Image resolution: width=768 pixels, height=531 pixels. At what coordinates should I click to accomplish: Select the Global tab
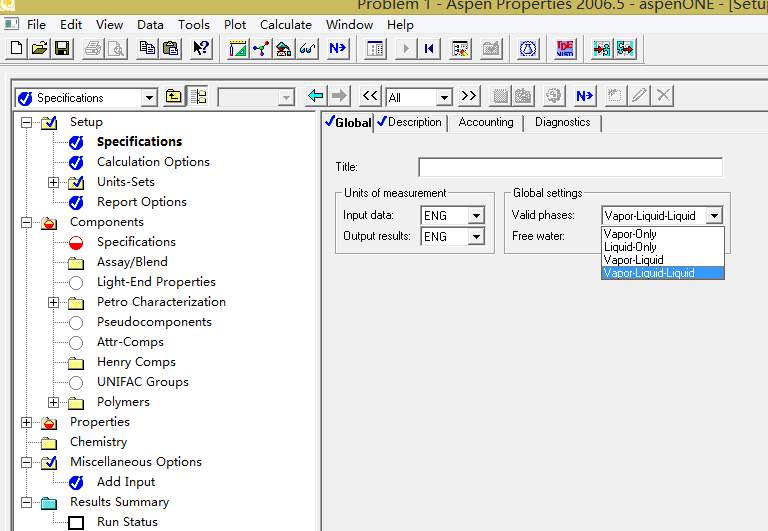pyautogui.click(x=348, y=122)
